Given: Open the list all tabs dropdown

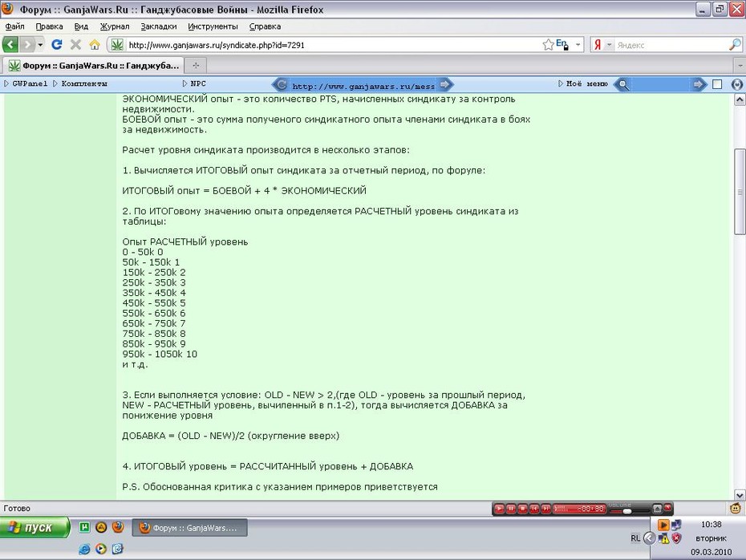Looking at the screenshot, I should pos(740,65).
